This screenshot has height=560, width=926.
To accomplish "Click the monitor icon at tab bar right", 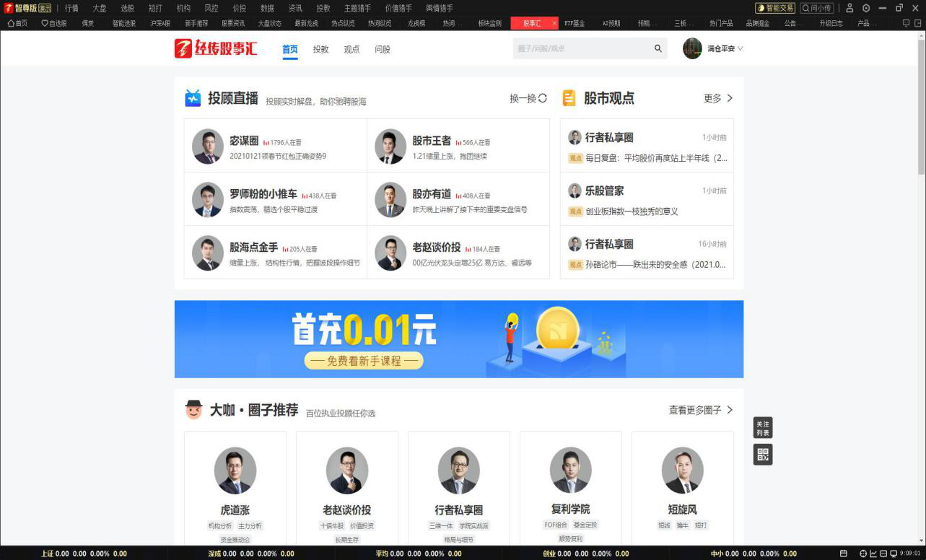I will (906, 23).
